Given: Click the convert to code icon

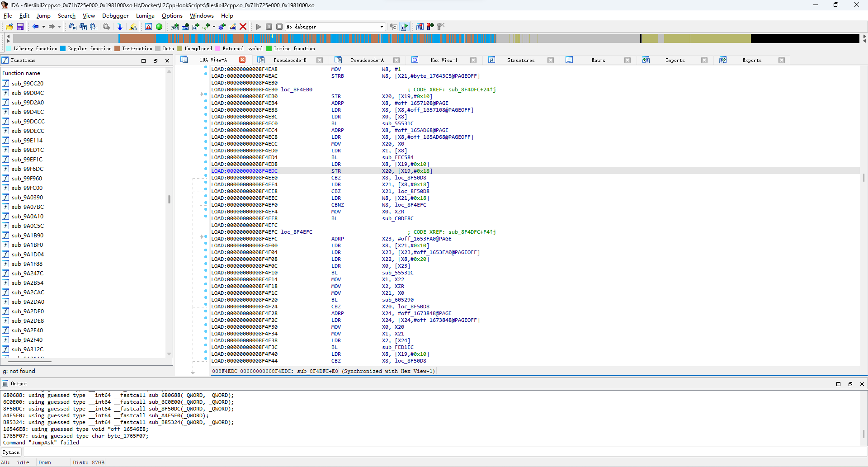Looking at the screenshot, I should (x=175, y=27).
